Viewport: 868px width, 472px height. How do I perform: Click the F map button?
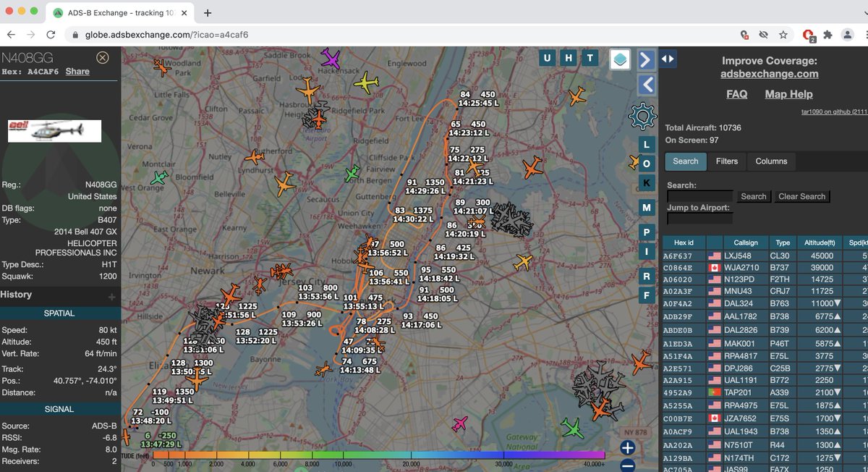coord(647,295)
